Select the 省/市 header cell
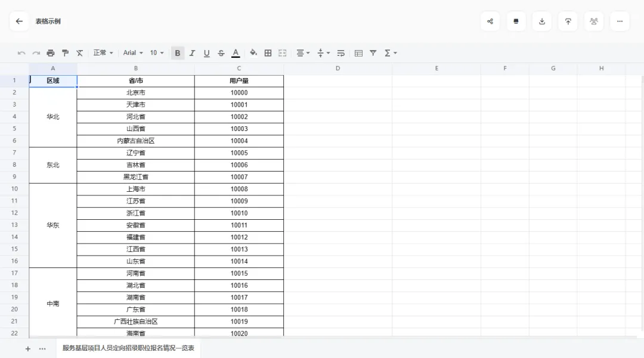 click(x=136, y=81)
